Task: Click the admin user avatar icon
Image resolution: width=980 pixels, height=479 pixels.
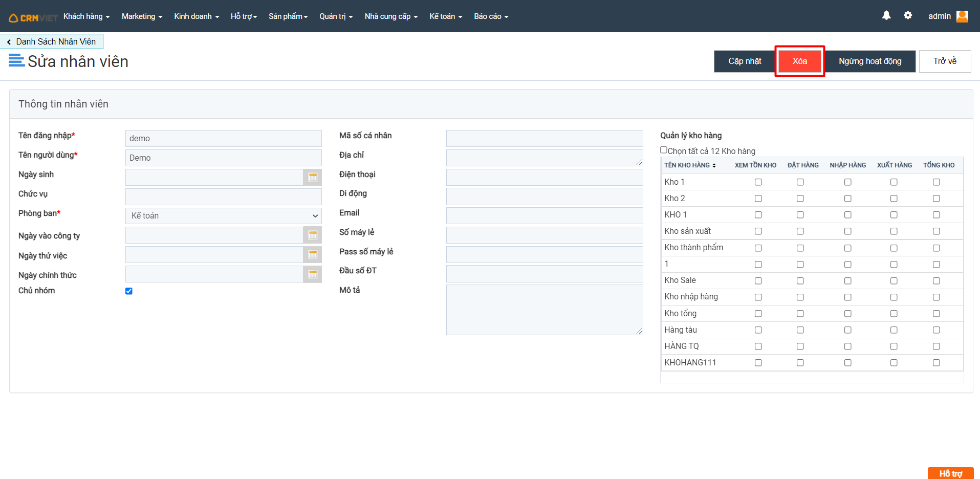Action: [962, 16]
